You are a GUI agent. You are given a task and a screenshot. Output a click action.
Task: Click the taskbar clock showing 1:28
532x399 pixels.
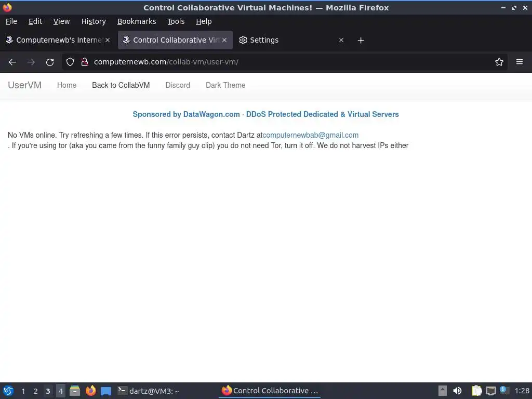pyautogui.click(x=522, y=391)
